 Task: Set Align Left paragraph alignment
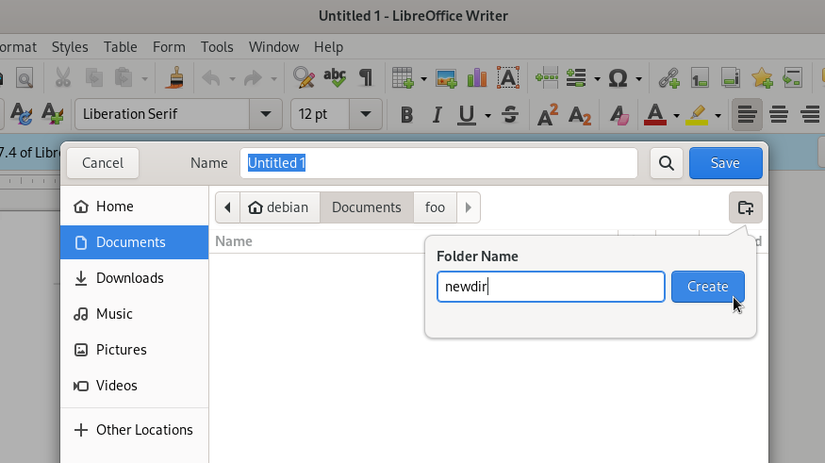[747, 114]
